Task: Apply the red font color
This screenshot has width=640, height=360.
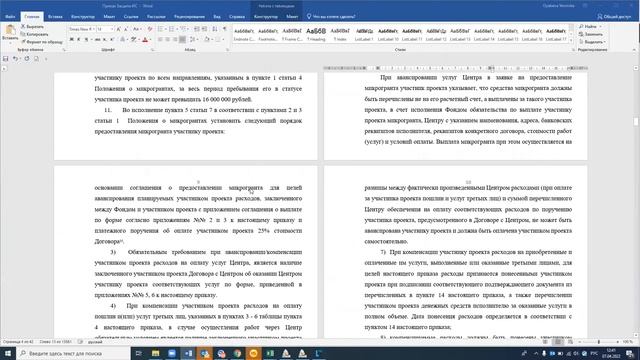Action: 146,40
